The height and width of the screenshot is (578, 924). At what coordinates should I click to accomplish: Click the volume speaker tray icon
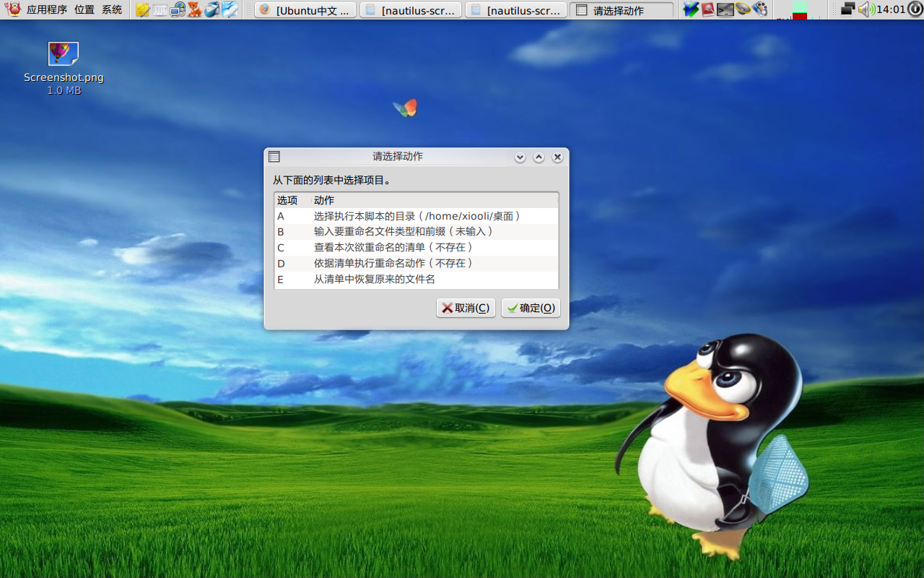click(x=866, y=9)
